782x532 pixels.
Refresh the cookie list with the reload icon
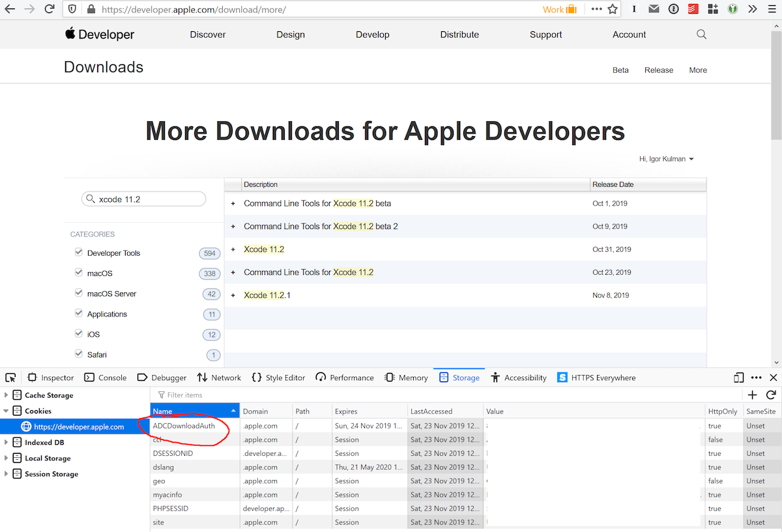pyautogui.click(x=772, y=395)
